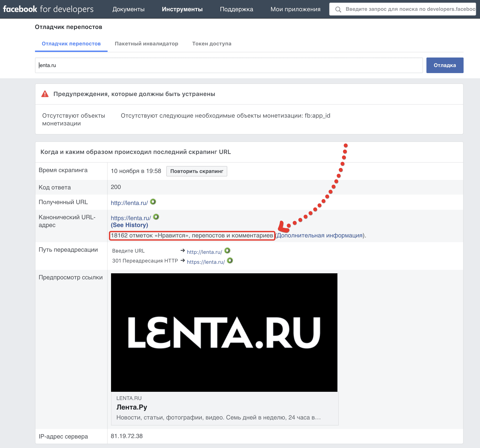This screenshot has height=448, width=480.
Task: Click green icon after redirect http://lenta.ru/ link
Action: [x=227, y=251]
